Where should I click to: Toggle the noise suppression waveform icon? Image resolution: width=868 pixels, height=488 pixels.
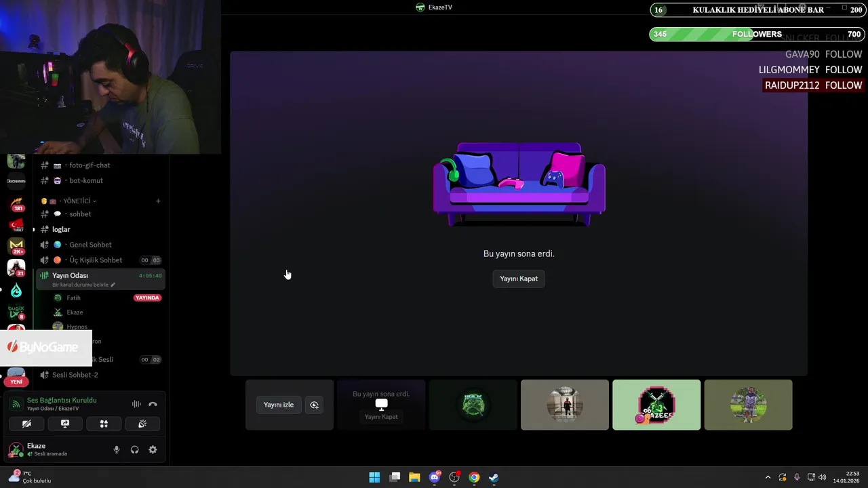(136, 404)
